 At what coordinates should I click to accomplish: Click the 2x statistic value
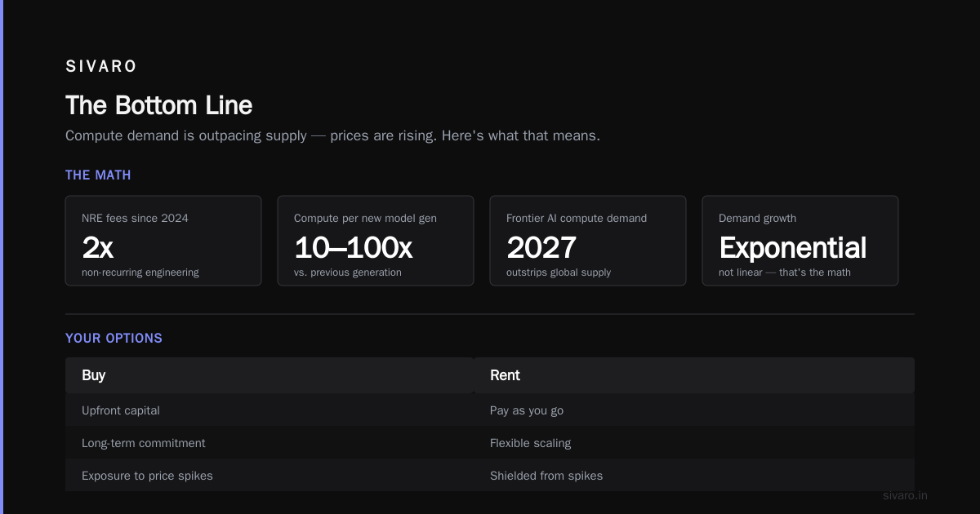click(x=97, y=247)
